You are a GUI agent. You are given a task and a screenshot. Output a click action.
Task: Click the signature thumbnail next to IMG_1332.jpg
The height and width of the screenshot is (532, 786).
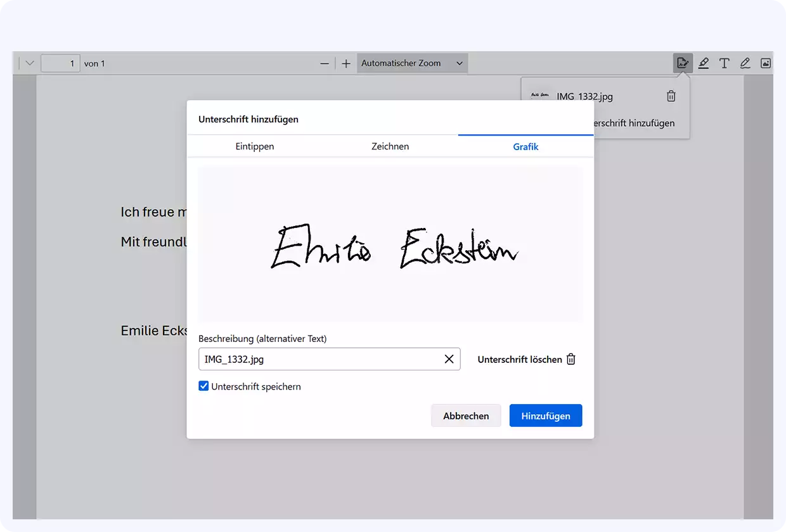(x=539, y=95)
